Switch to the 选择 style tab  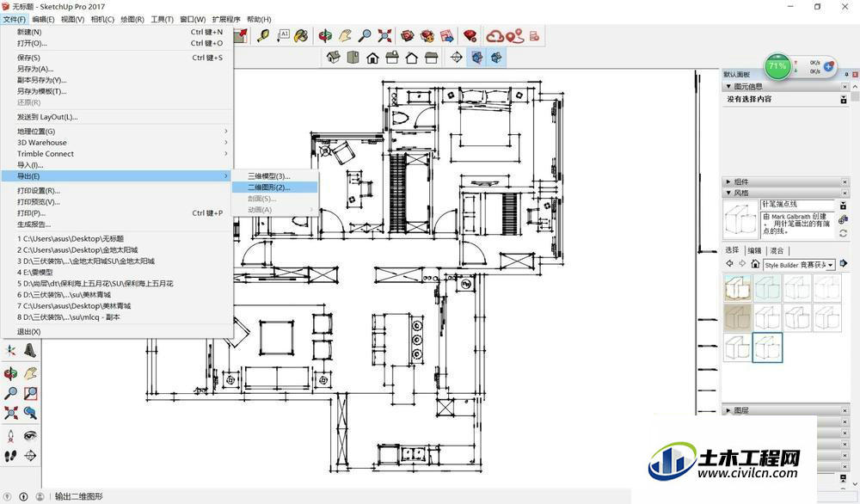point(732,250)
